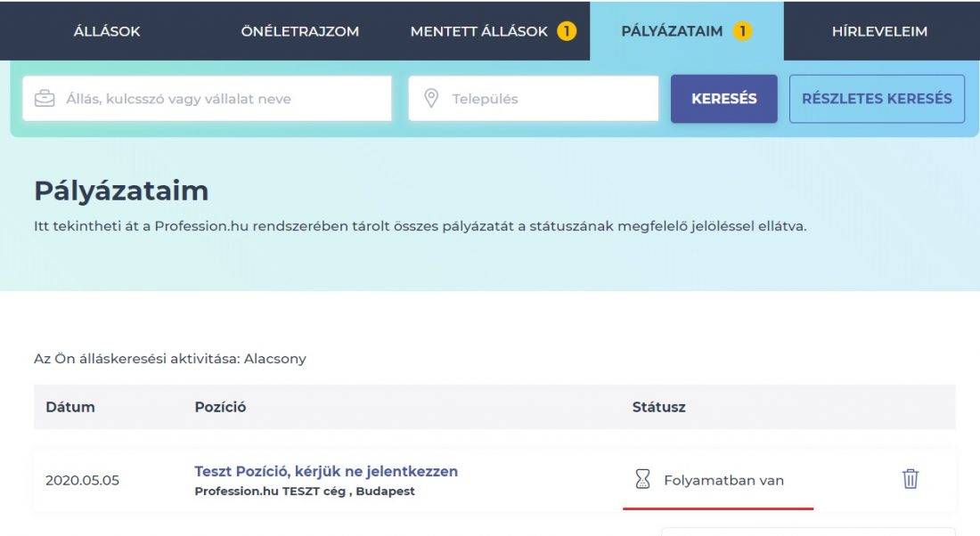Viewport: 980px width, 536px height.
Task: Click the Pozíció column header
Action: click(220, 407)
